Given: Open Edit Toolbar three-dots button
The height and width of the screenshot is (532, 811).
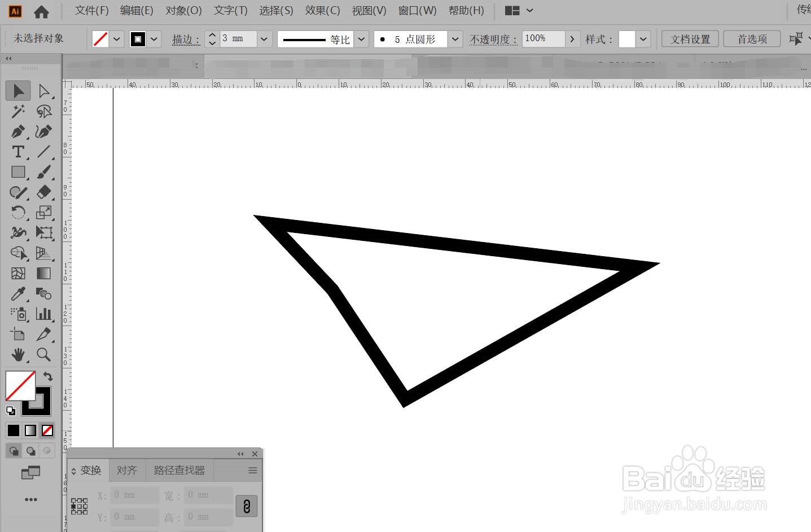Looking at the screenshot, I should [x=31, y=499].
